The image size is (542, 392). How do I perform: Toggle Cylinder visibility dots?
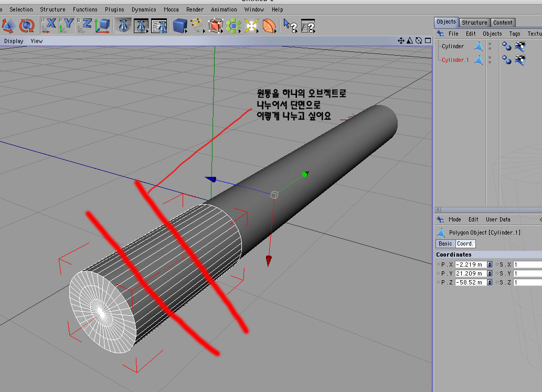click(490, 46)
